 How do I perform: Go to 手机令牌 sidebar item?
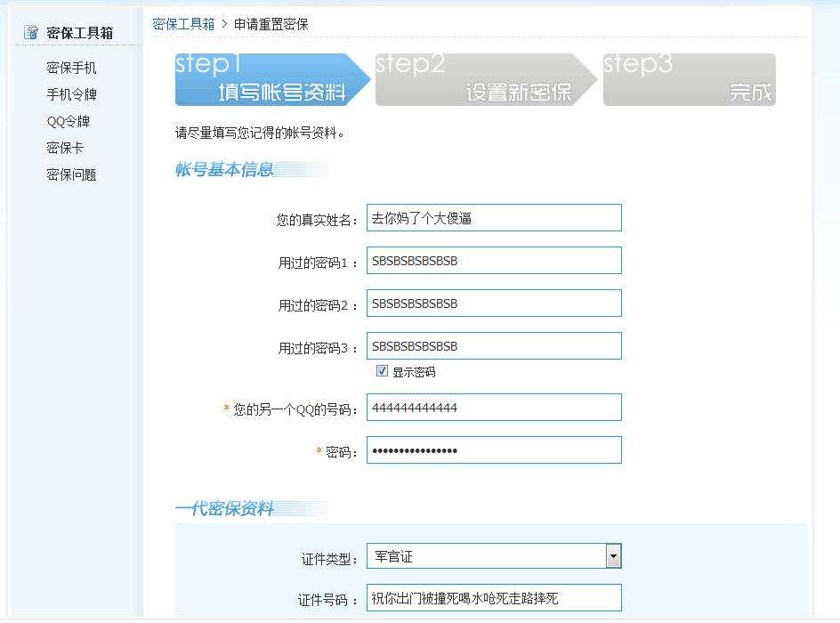click(x=71, y=94)
